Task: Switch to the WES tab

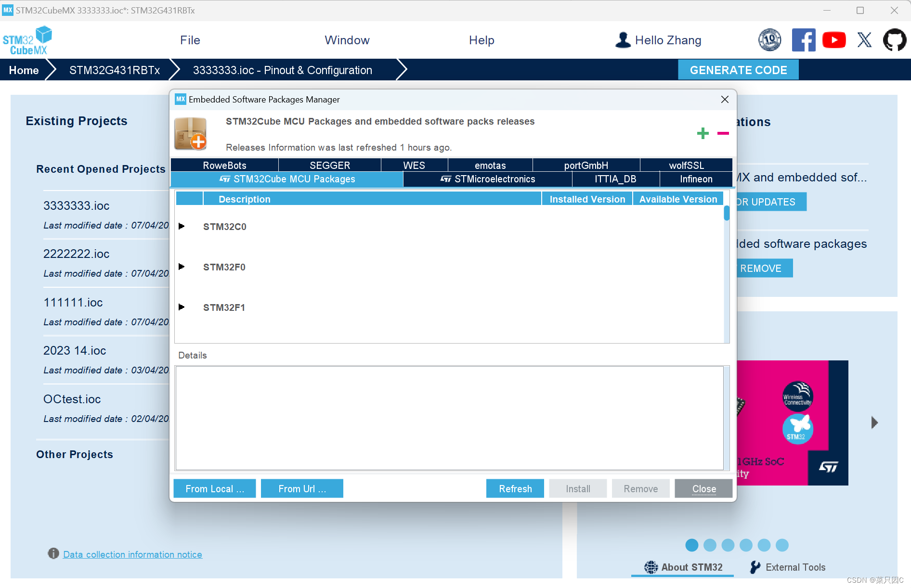Action: (x=414, y=165)
